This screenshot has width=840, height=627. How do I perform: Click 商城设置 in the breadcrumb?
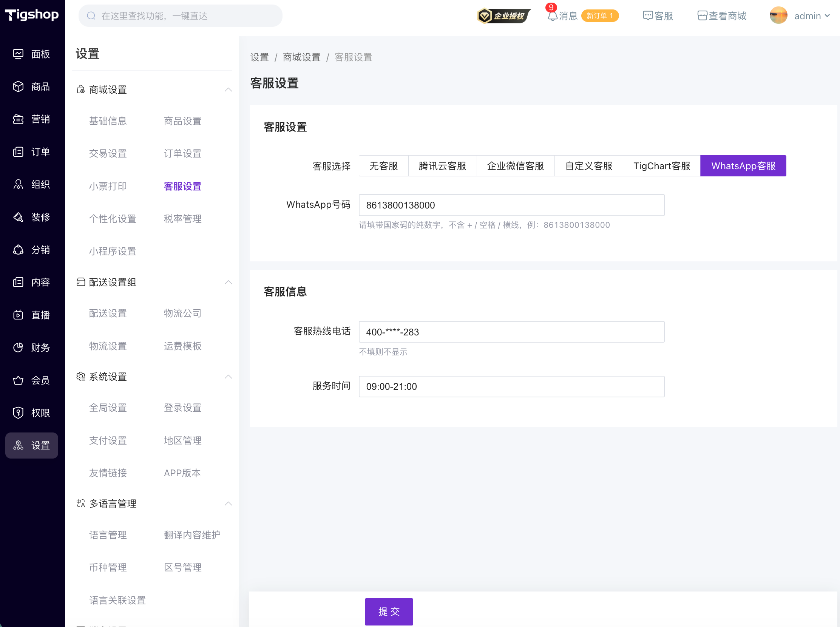point(301,57)
